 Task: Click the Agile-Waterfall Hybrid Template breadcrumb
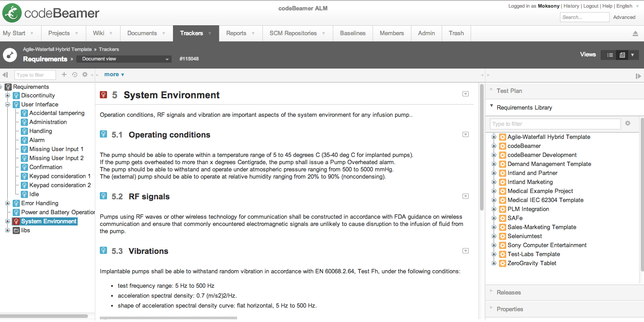click(57, 49)
